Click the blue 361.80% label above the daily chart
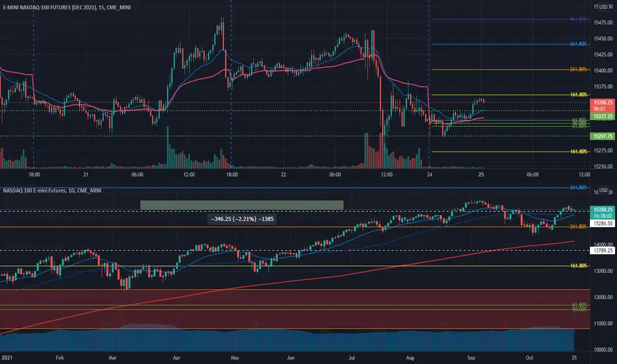 578,187
